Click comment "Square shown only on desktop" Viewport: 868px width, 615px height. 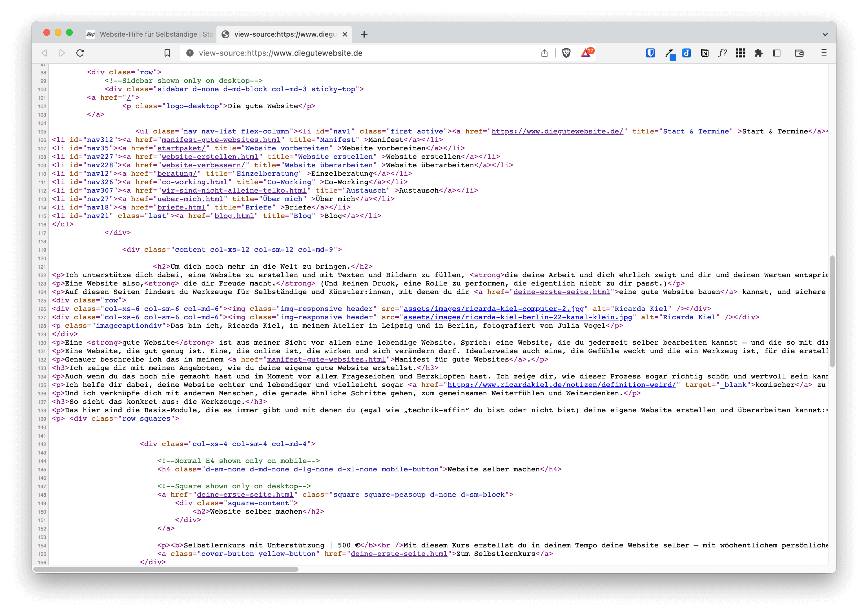click(x=234, y=486)
